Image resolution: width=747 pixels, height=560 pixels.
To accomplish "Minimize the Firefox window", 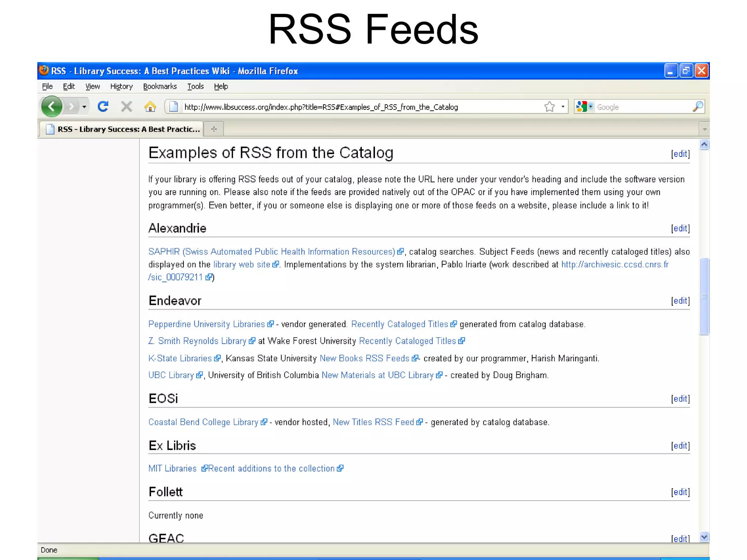I will (x=671, y=71).
